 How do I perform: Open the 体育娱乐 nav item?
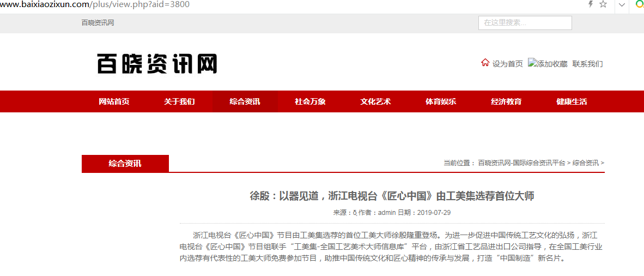(441, 101)
